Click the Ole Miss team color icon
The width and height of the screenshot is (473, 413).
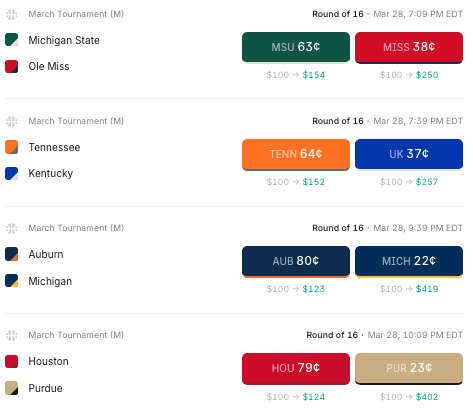point(12,66)
